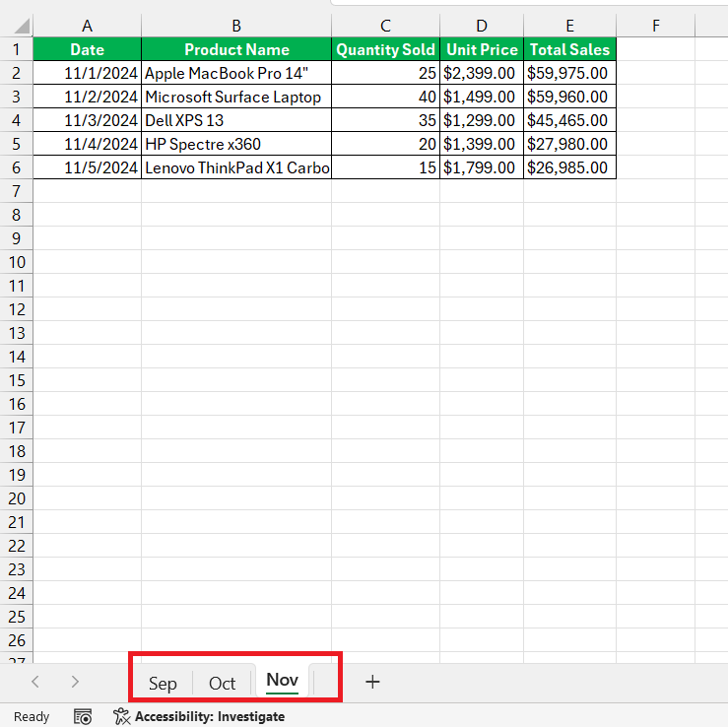This screenshot has height=727, width=728.
Task: Select the quantity cell showing 25
Action: pos(386,73)
